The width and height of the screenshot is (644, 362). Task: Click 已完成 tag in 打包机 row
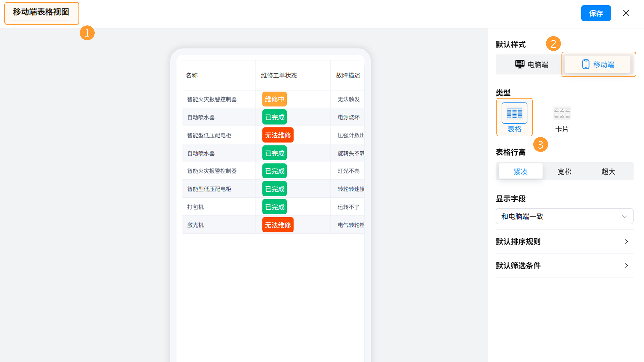click(x=274, y=207)
